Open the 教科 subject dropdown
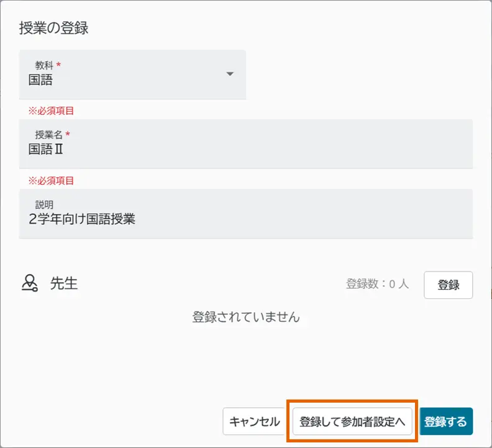Viewport: 492px width, 448px height. pos(132,75)
